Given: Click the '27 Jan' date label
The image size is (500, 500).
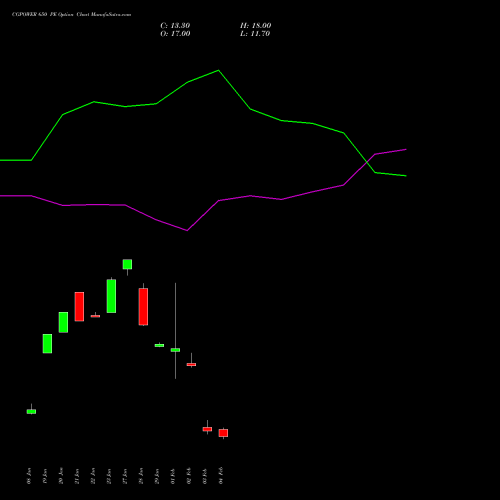Looking at the screenshot, I should 125,476.
